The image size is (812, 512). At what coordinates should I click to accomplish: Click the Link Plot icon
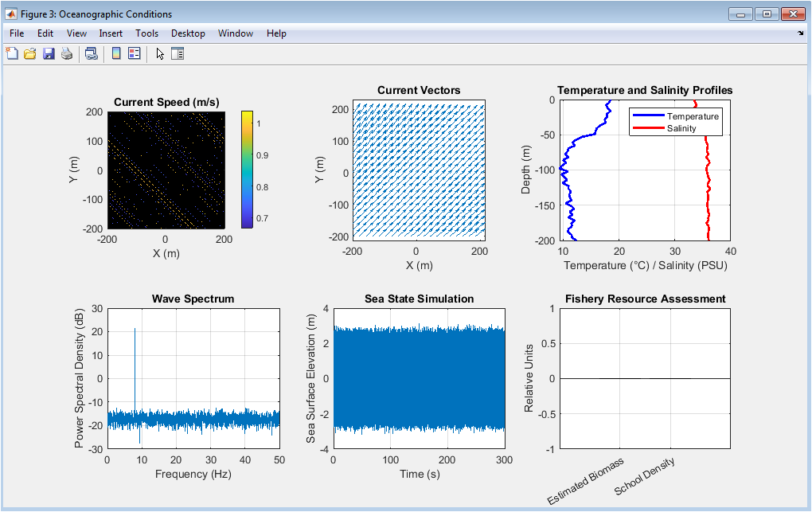pos(91,53)
